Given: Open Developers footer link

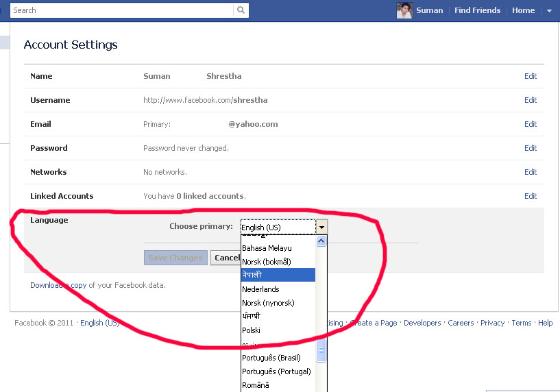Looking at the screenshot, I should tap(422, 323).
